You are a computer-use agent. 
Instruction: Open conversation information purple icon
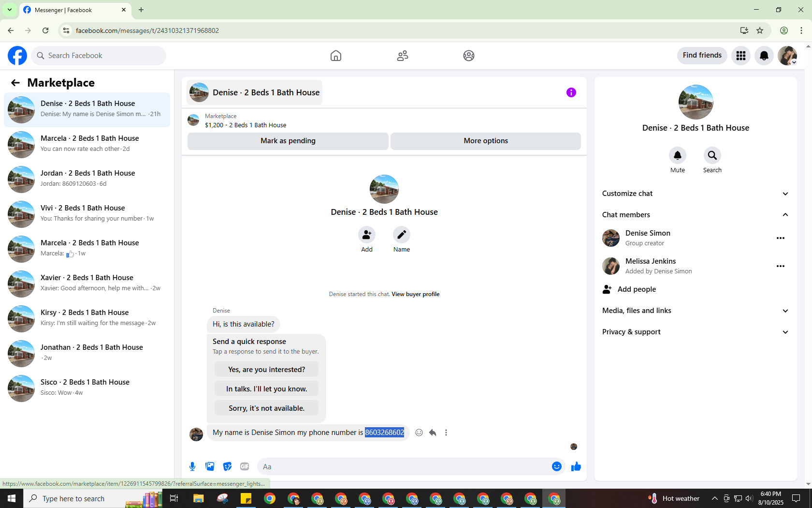[571, 92]
